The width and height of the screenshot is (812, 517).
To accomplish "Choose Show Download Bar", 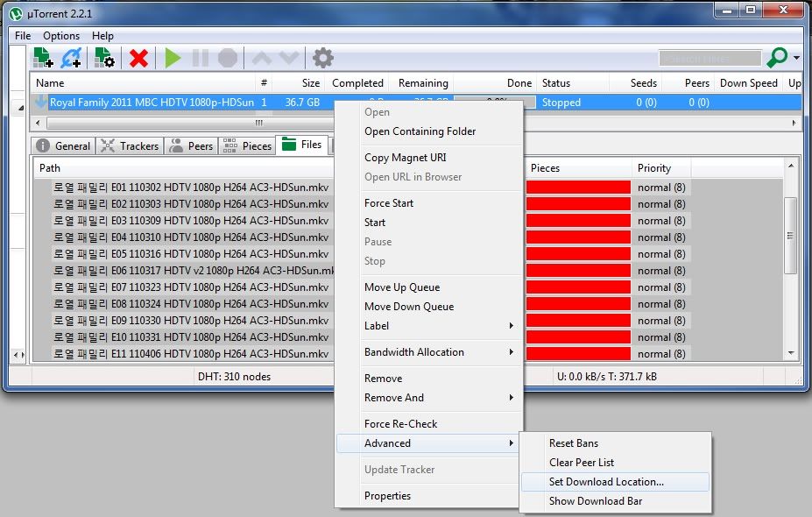I will (x=615, y=501).
